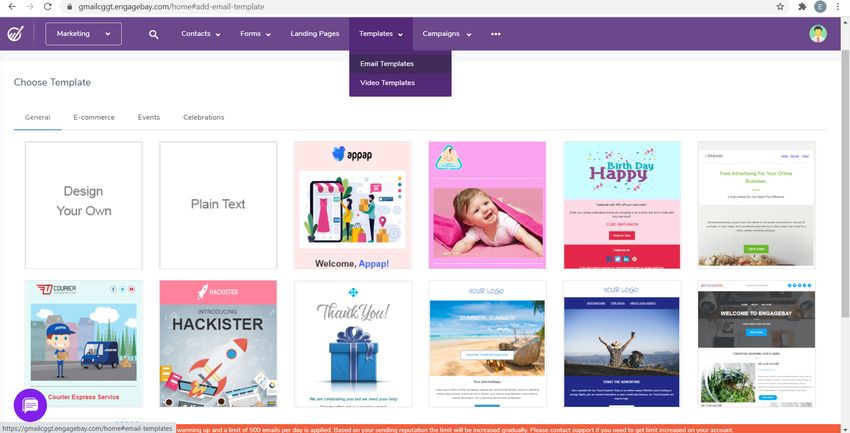Select the Hackister rocket template
Viewport: 850px width, 433px height.
click(x=218, y=344)
